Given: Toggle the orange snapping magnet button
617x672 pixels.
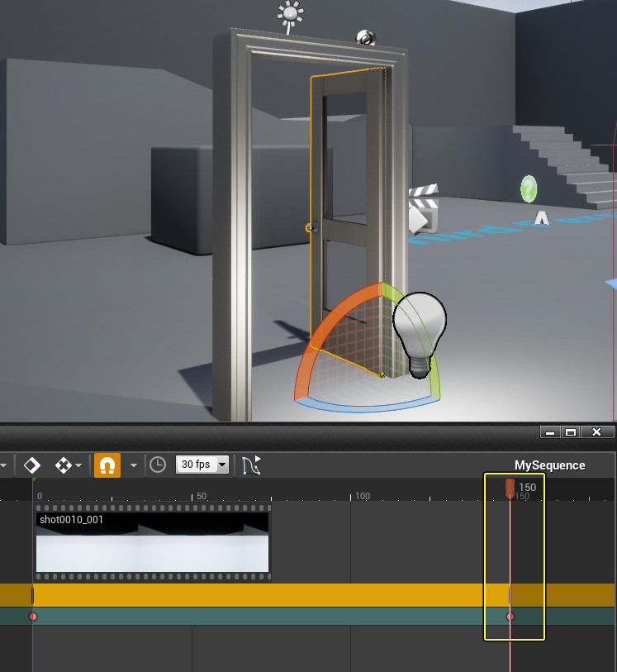Looking at the screenshot, I should 107,465.
